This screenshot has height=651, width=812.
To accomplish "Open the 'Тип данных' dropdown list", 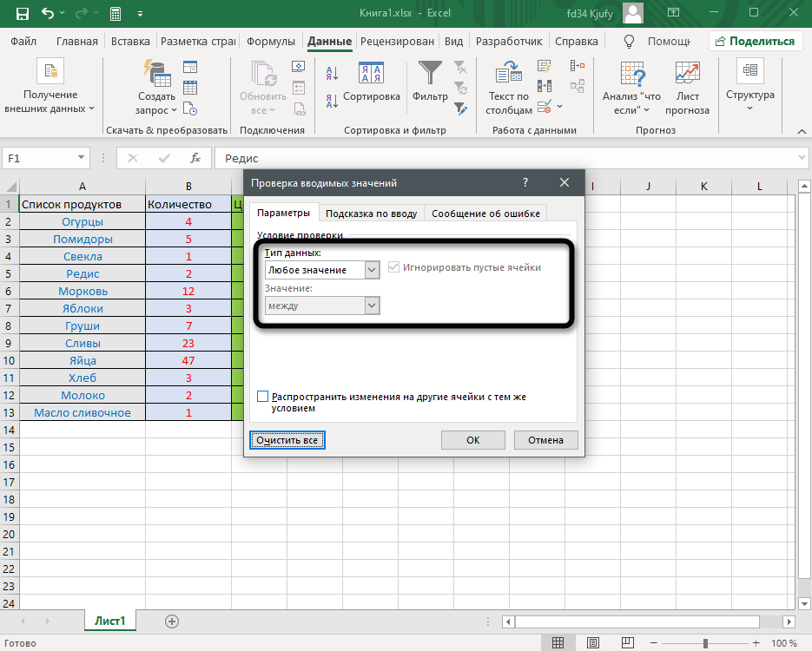I will (x=372, y=270).
